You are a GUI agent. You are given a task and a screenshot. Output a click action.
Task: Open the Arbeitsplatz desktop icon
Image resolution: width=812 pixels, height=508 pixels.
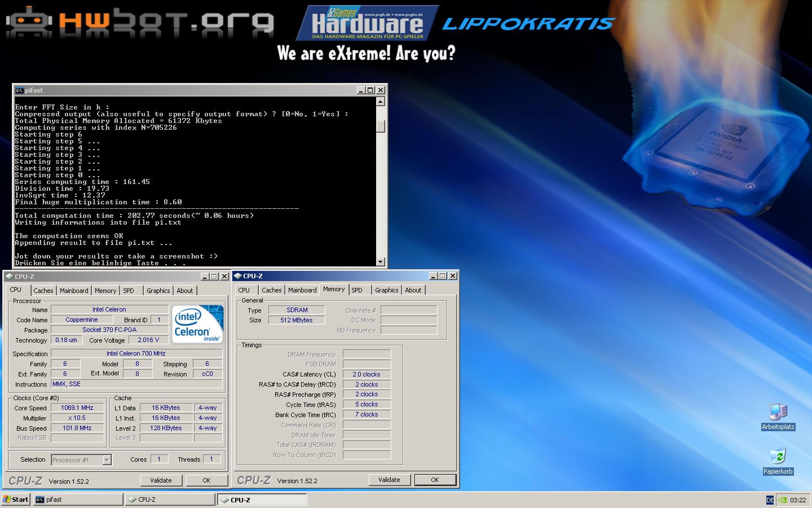click(778, 417)
